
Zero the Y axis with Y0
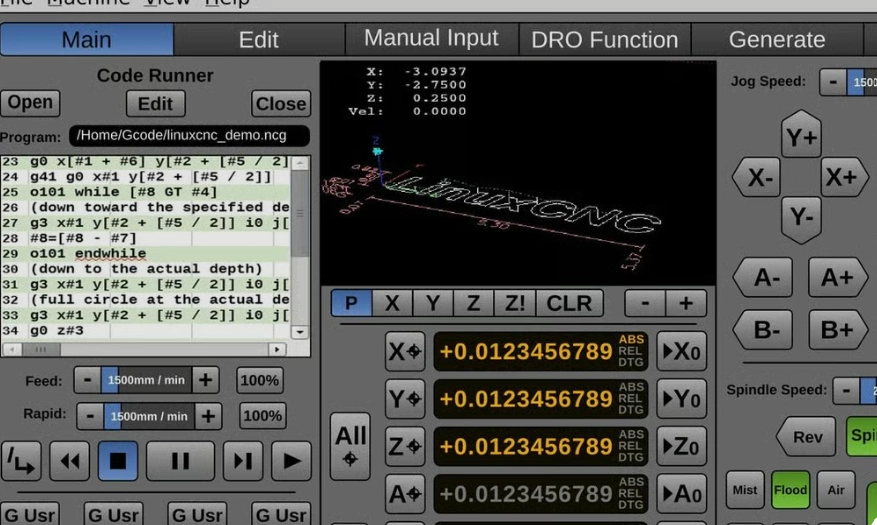coord(682,399)
